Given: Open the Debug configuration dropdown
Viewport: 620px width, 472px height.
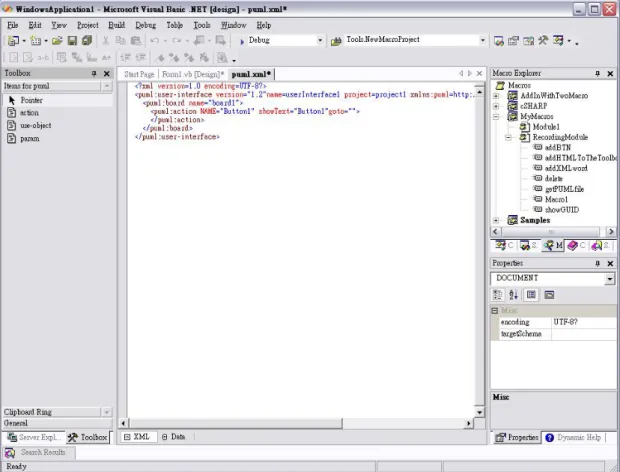Looking at the screenshot, I should pyautogui.click(x=320, y=40).
